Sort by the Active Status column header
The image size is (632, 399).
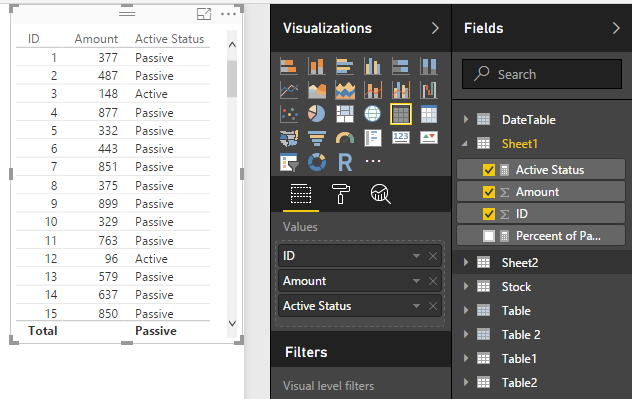(169, 39)
